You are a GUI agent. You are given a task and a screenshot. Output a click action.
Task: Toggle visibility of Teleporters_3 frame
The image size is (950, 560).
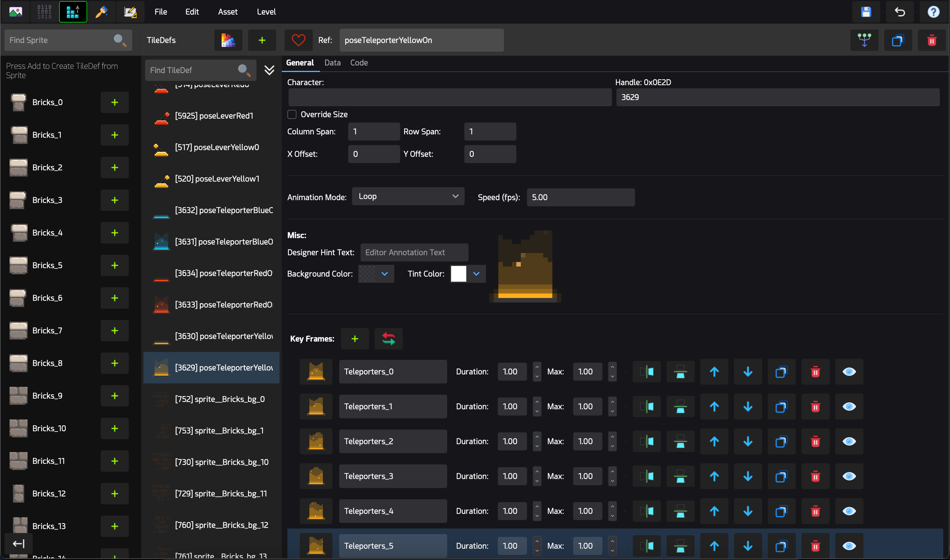click(849, 476)
